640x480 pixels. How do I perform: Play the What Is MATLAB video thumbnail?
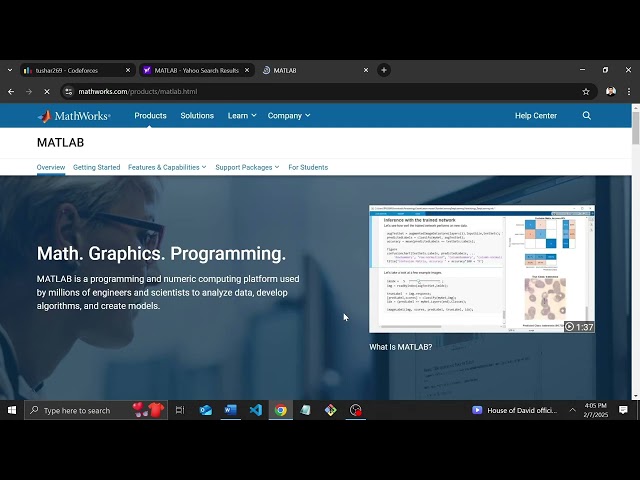(482, 269)
